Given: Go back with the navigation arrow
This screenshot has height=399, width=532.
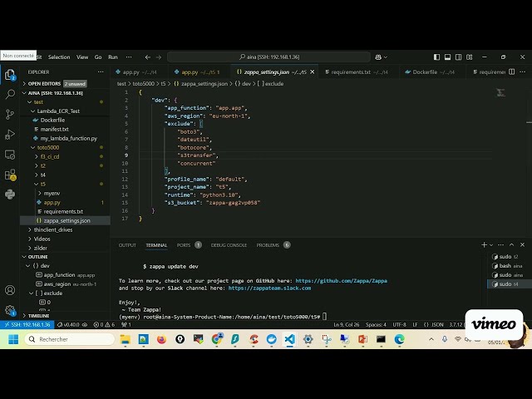Looking at the screenshot, I should point(148,57).
